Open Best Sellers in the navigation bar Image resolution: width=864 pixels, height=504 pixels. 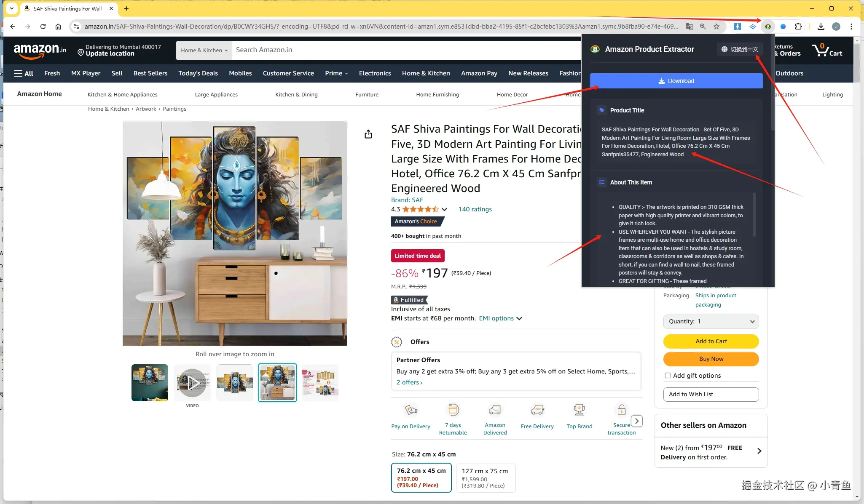[150, 73]
